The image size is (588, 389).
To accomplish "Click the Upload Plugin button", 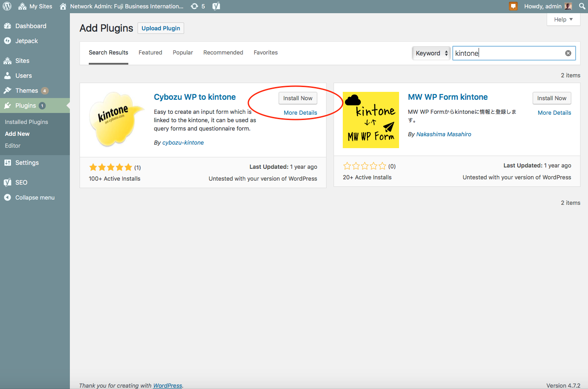I will (160, 28).
